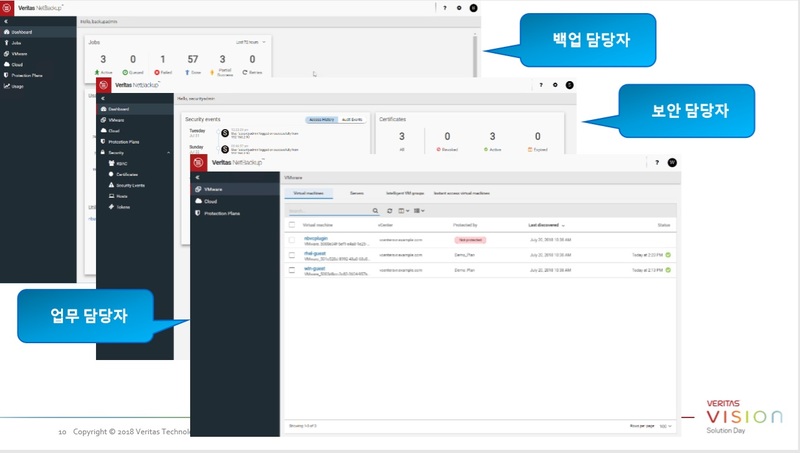Open Hosts under Security
Screen dimensions: 800x453
[118, 196]
